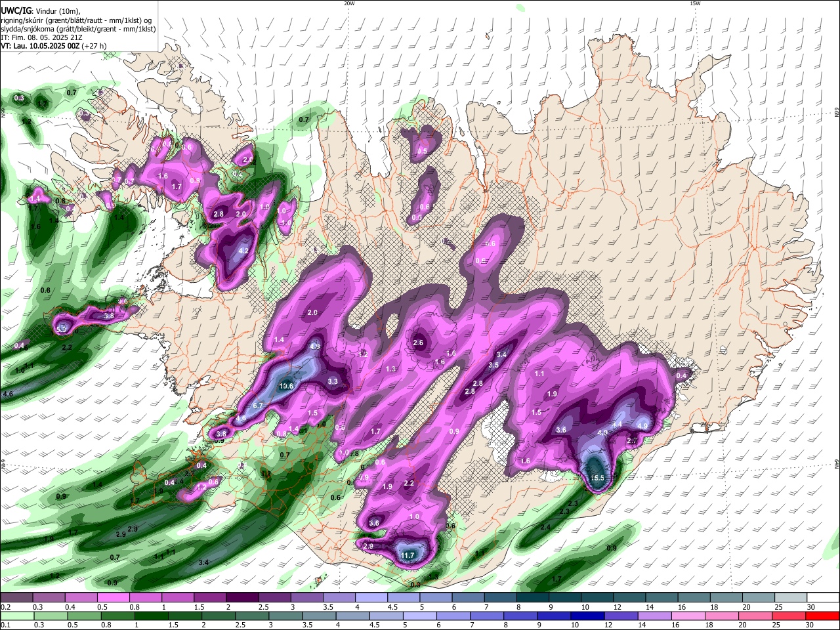Pick the dark purple snow legend swatch at 2

click(241, 598)
